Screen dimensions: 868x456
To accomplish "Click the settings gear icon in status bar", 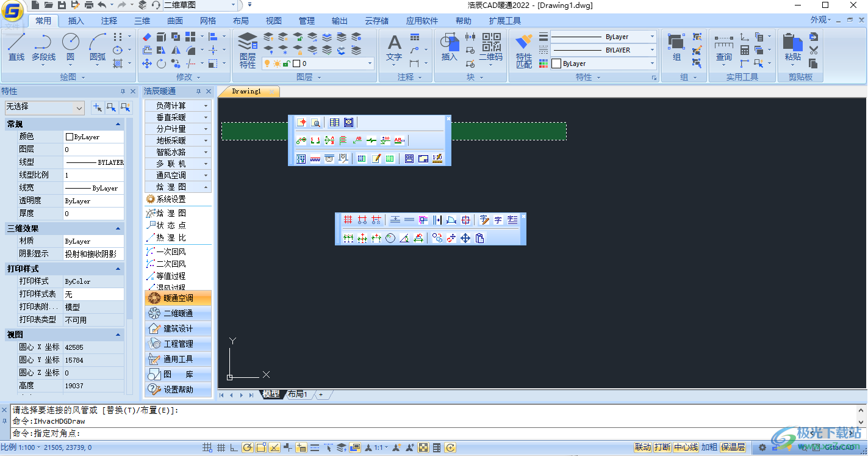I will (x=762, y=447).
